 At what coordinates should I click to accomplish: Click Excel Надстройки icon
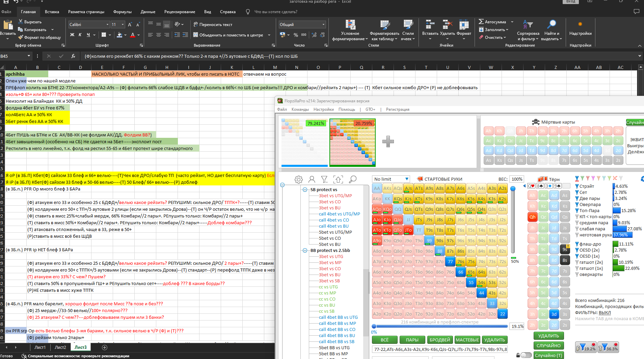point(580,24)
